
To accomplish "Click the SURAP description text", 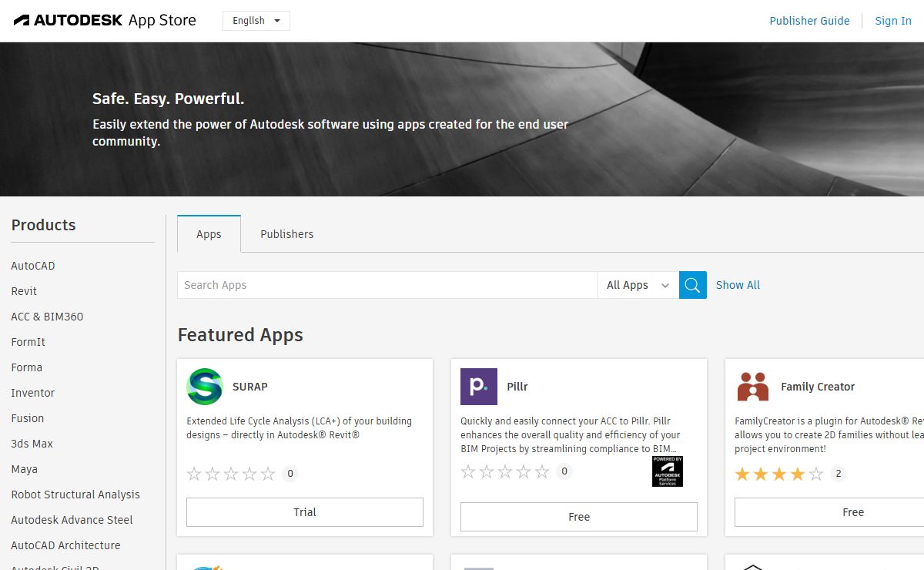I will click(x=300, y=428).
